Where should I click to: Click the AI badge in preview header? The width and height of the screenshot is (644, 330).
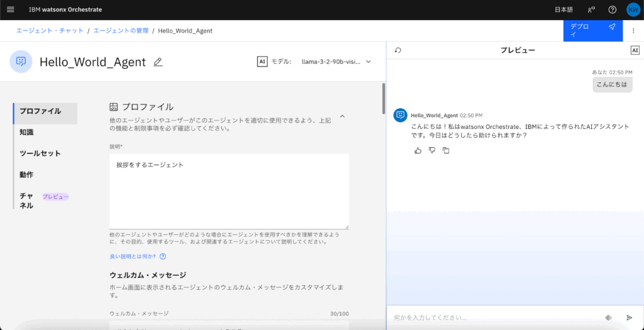635,50
